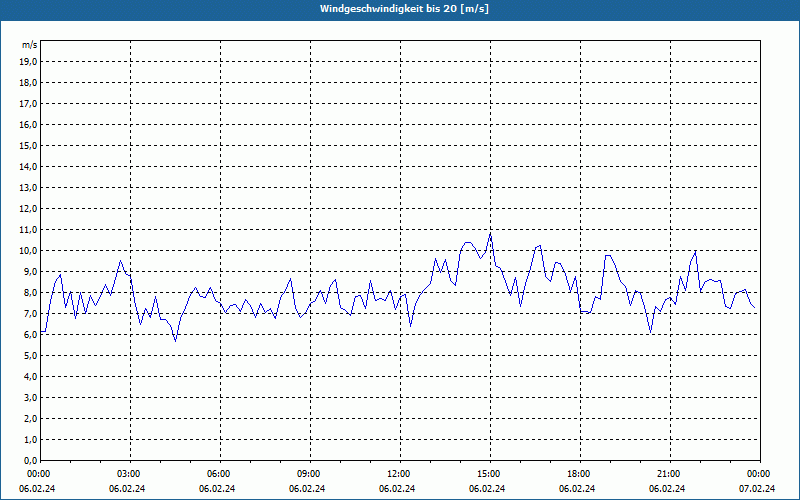The width and height of the screenshot is (800, 500).
Task: Select the "15:00" time axis label
Action: pos(490,474)
